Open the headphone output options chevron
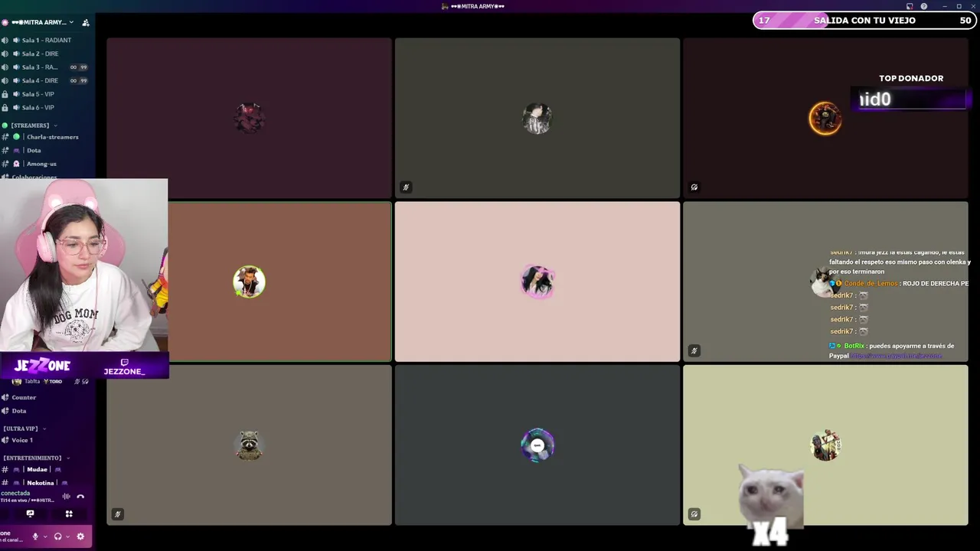 point(68,536)
